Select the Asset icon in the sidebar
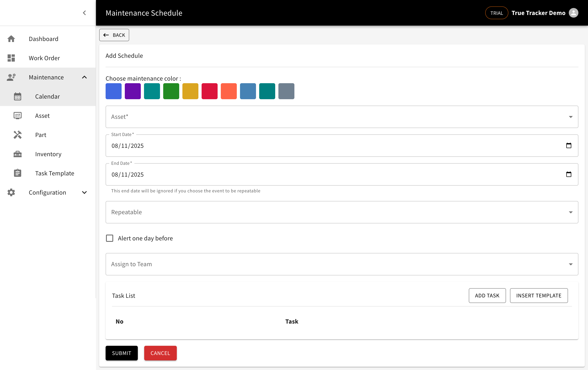The width and height of the screenshot is (588, 370). click(x=18, y=116)
